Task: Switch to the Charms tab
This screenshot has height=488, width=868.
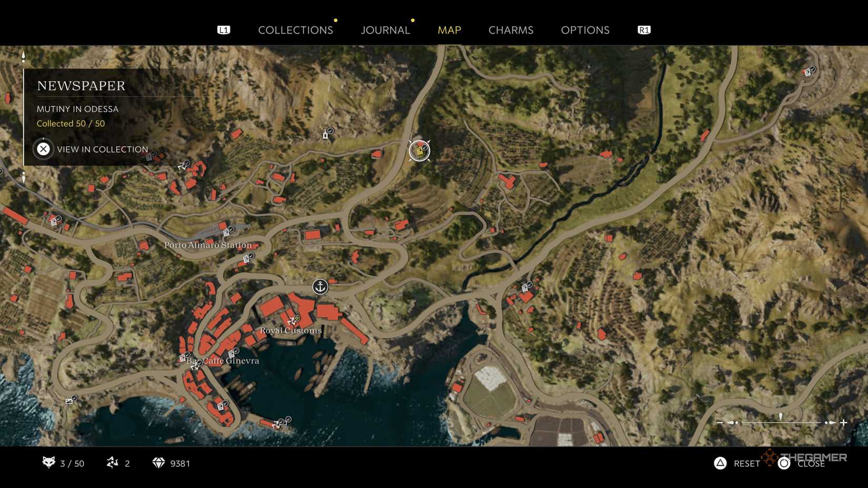Action: point(511,30)
